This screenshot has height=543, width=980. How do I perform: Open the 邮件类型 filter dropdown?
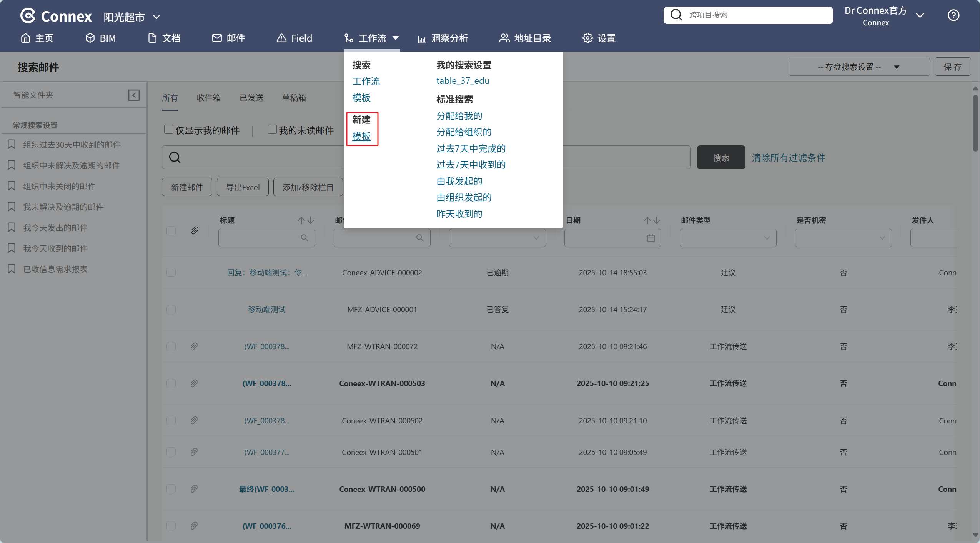(x=727, y=238)
